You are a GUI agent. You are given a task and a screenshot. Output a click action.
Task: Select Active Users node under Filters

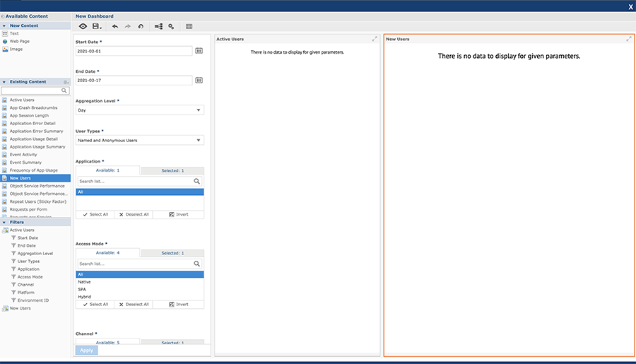click(x=22, y=230)
